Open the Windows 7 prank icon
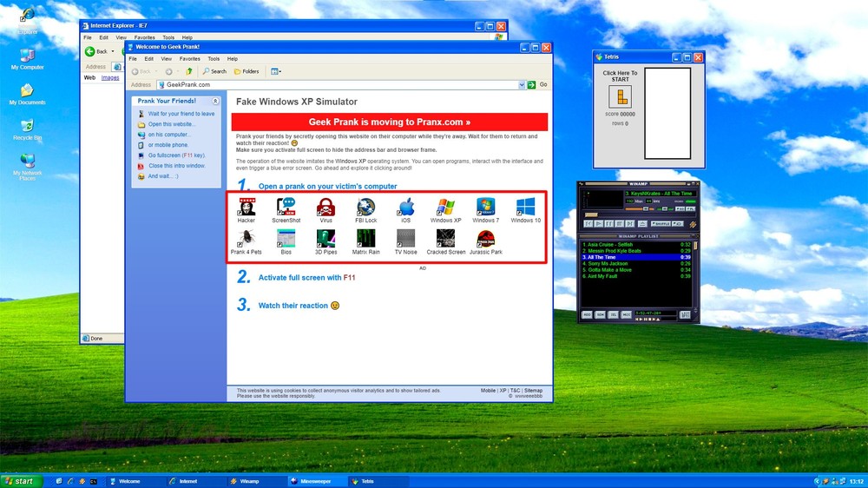The width and height of the screenshot is (868, 488). coord(485,210)
